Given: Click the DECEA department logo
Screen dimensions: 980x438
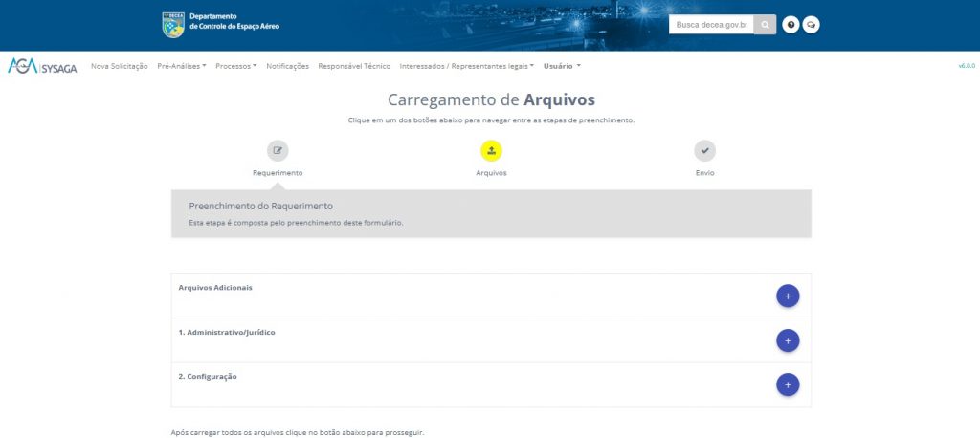Looking at the screenshot, I should [173, 24].
